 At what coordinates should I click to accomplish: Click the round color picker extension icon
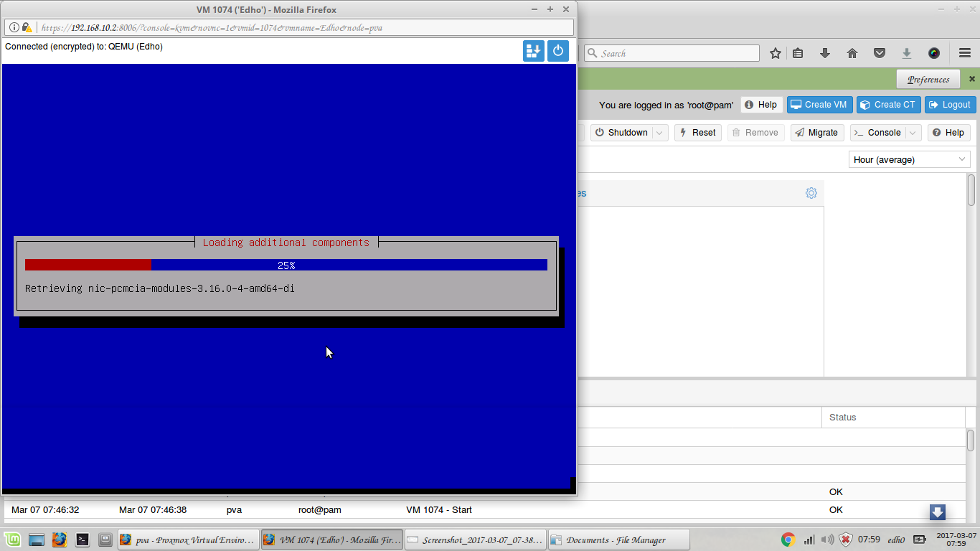(x=934, y=53)
